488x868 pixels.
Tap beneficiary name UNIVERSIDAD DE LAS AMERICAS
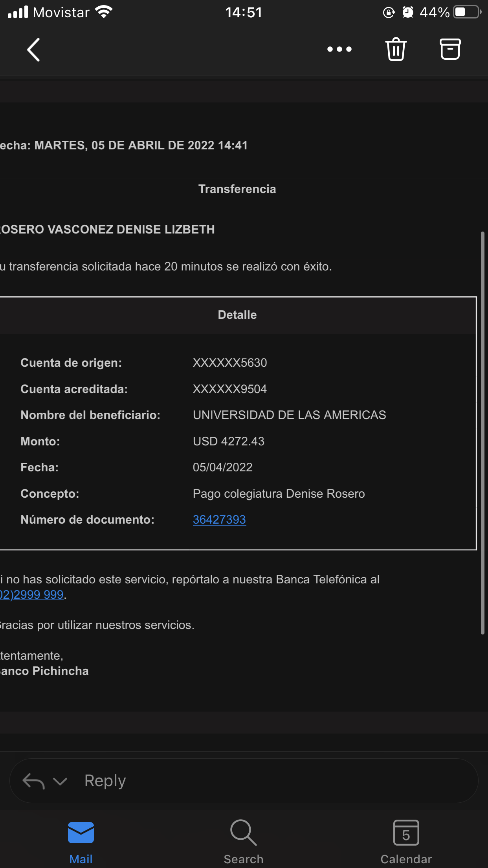coord(289,415)
